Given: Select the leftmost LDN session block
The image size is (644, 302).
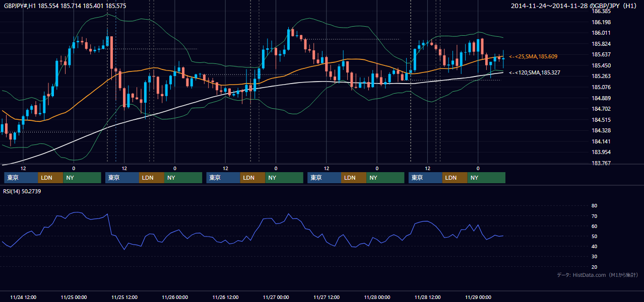Looking at the screenshot, I should (x=50, y=178).
